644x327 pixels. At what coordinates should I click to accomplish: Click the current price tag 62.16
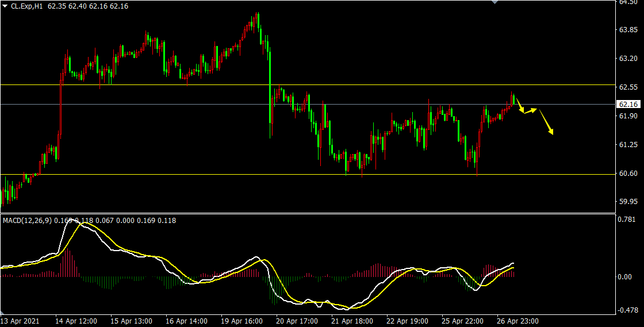(x=627, y=104)
